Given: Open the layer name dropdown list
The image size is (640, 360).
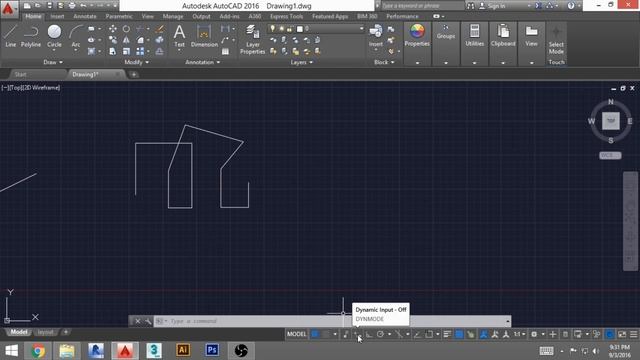Looking at the screenshot, I should (361, 29).
